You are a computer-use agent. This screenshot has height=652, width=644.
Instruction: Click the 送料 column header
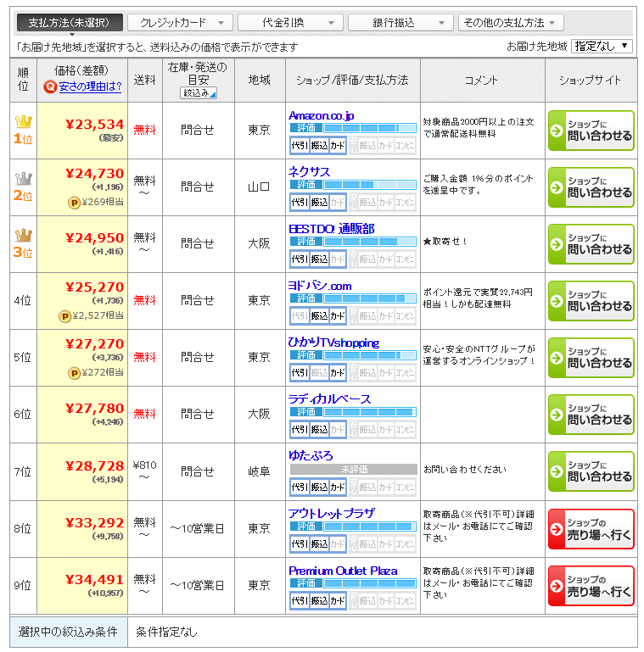(145, 81)
